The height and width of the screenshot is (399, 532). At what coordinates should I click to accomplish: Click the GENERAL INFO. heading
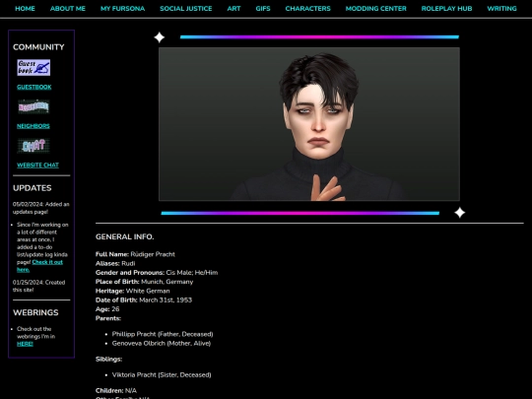pyautogui.click(x=124, y=236)
